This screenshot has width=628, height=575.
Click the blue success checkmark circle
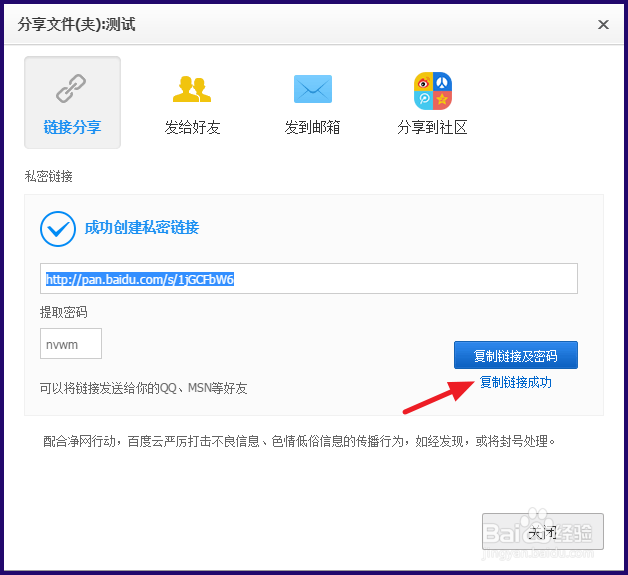[x=58, y=229]
